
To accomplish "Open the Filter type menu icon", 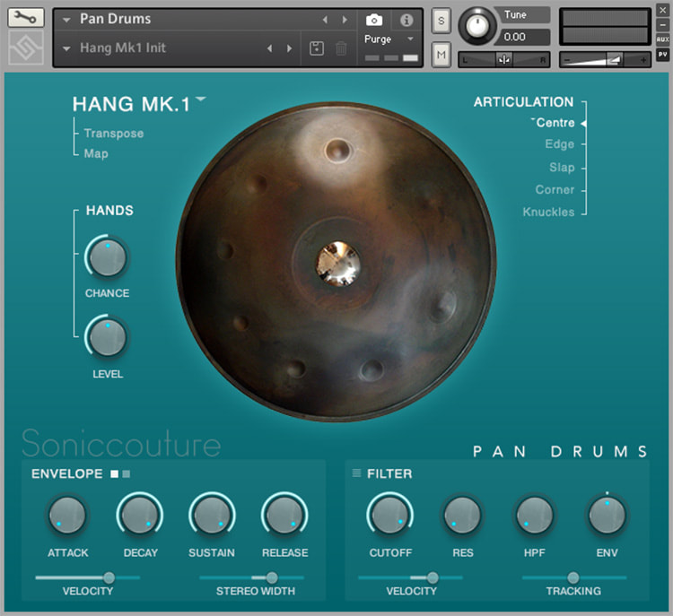I will click(356, 473).
